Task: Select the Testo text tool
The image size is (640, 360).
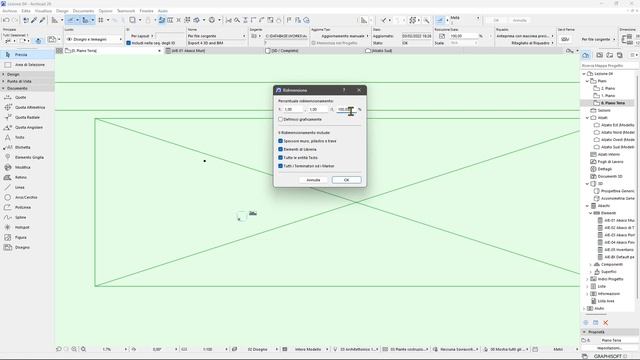Action: coord(20,138)
